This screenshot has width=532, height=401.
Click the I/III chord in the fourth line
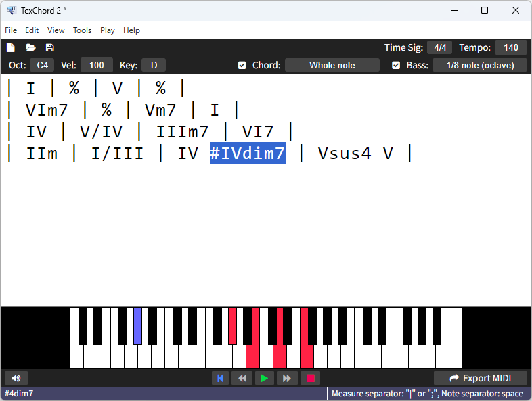click(117, 153)
